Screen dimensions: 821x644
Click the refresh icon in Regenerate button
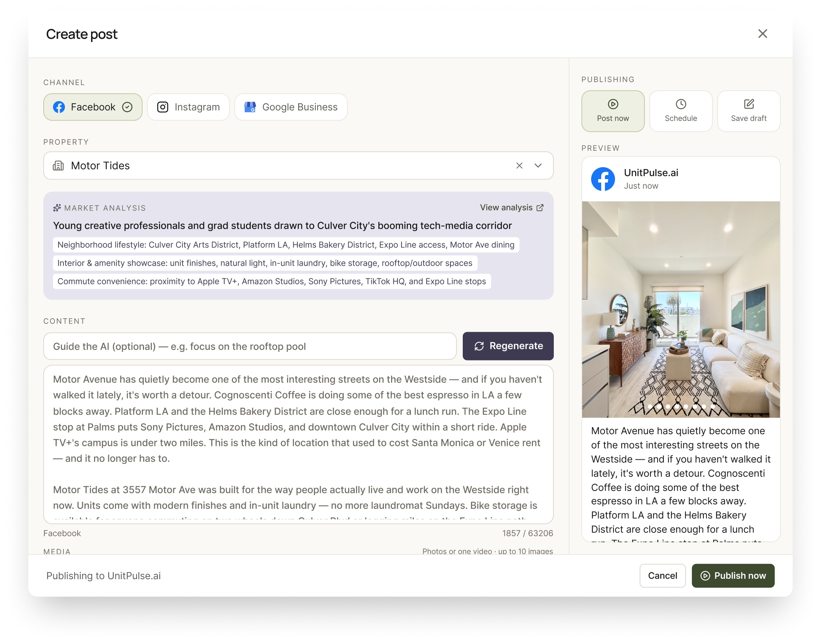tap(479, 346)
